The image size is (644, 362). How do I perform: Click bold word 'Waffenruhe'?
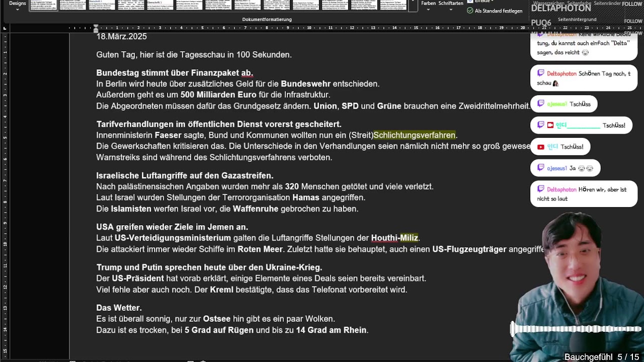(x=256, y=209)
